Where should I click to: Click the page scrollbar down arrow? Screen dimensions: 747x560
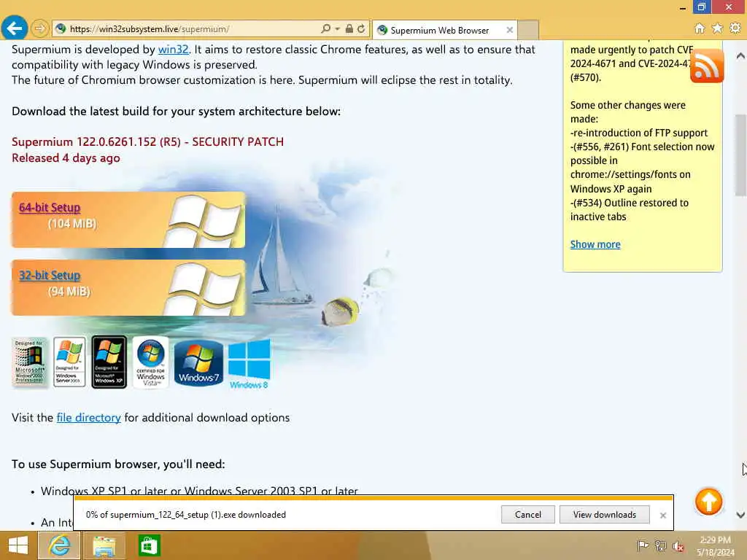click(x=740, y=515)
